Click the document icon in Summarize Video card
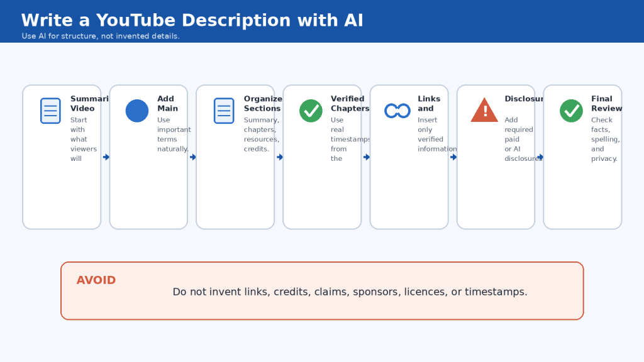 click(x=50, y=111)
